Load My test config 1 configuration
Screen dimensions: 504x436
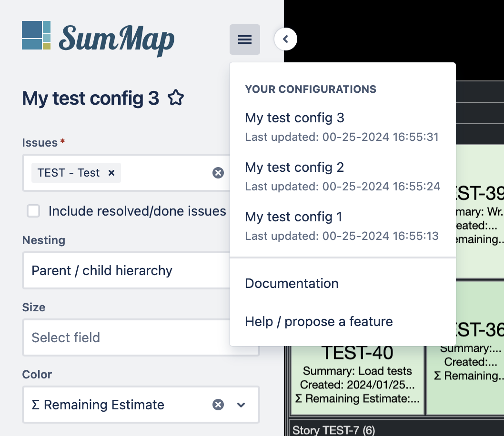click(x=343, y=226)
